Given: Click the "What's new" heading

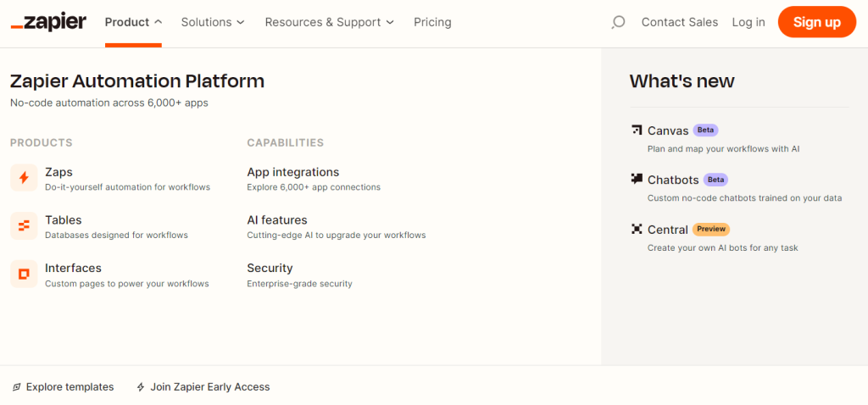Looking at the screenshot, I should click(682, 81).
